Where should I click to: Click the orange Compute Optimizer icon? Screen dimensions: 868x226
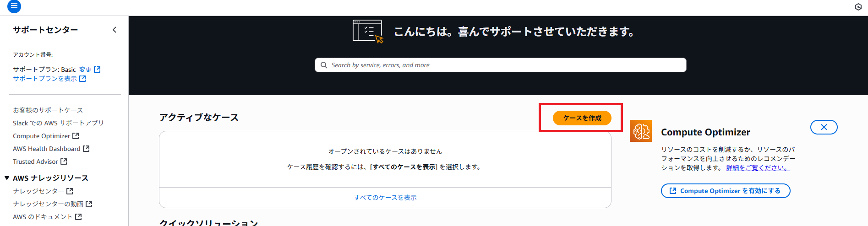pyautogui.click(x=641, y=131)
